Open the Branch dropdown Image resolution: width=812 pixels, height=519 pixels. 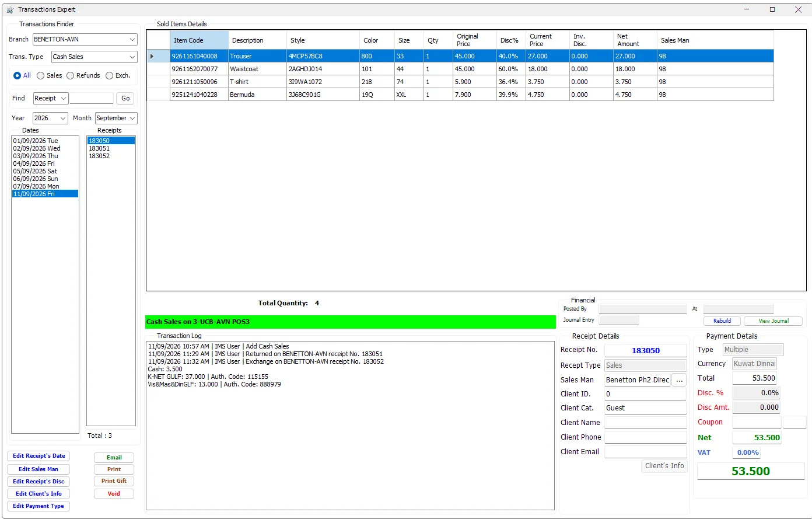(132, 40)
